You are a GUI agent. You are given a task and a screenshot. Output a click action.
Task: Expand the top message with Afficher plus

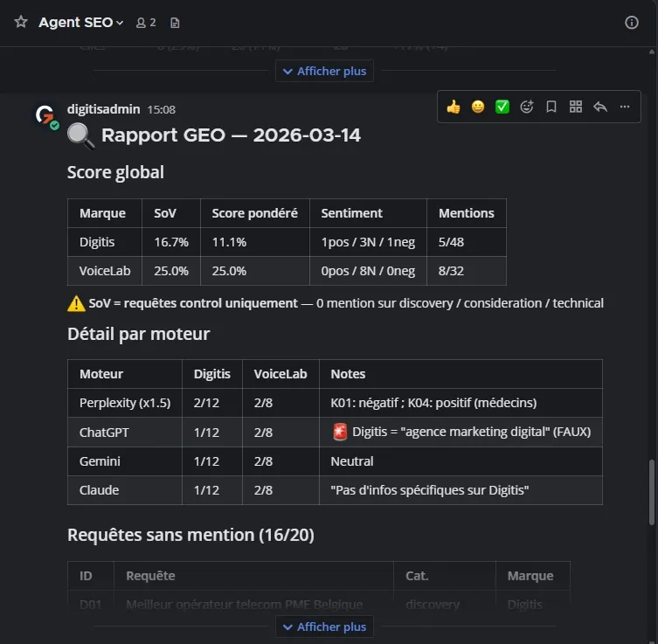point(324,72)
